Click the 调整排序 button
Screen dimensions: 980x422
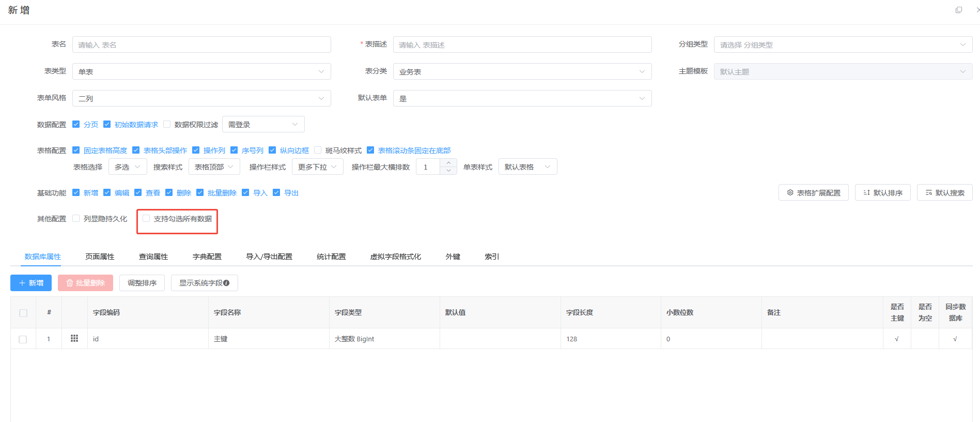tap(142, 283)
